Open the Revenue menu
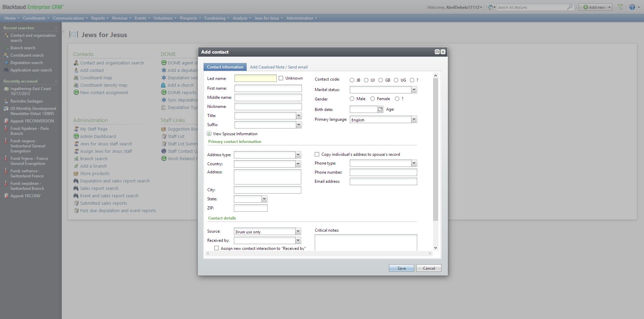Screen dimensions: 644x319 tap(122, 18)
